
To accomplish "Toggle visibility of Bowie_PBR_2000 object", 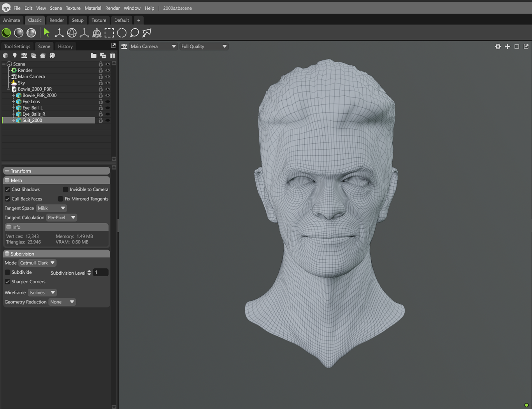I will [x=108, y=95].
